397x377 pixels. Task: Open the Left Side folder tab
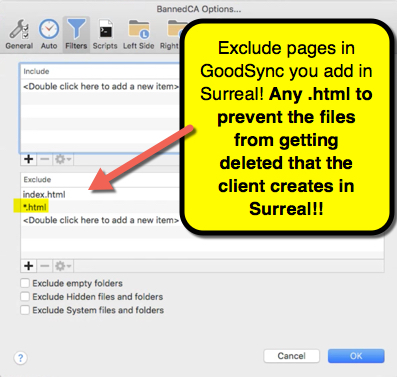139,34
